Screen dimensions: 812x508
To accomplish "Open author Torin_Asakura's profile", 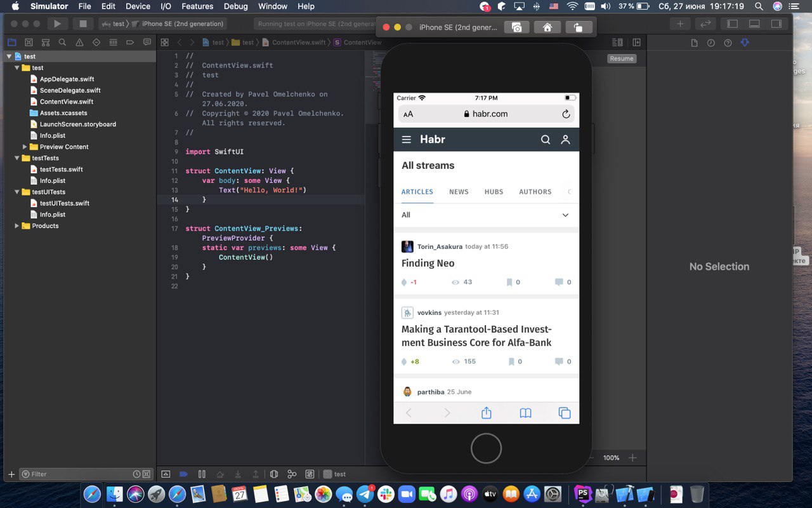I will pos(440,246).
